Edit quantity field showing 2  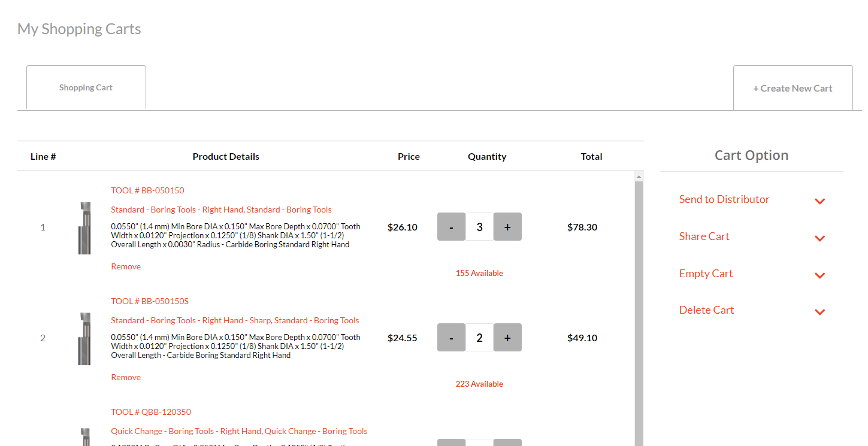pos(479,338)
